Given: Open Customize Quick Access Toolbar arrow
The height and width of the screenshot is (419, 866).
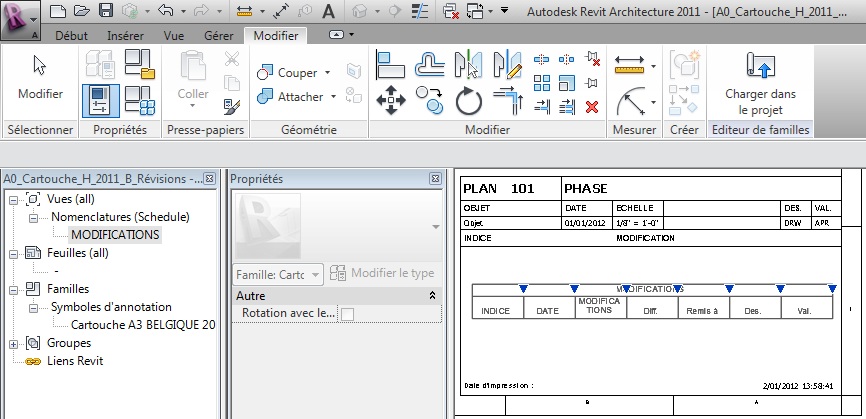Looking at the screenshot, I should [x=504, y=9].
